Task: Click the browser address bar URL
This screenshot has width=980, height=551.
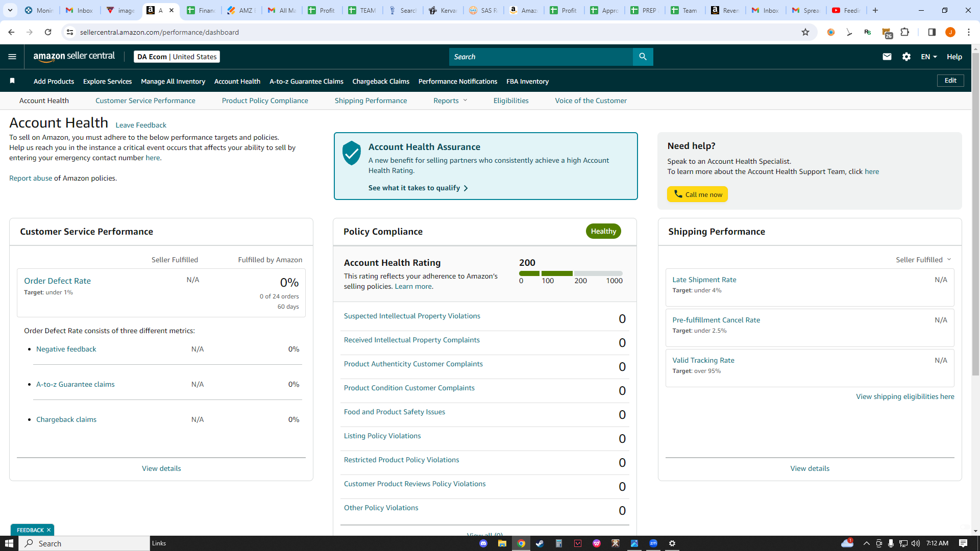Action: tap(159, 32)
